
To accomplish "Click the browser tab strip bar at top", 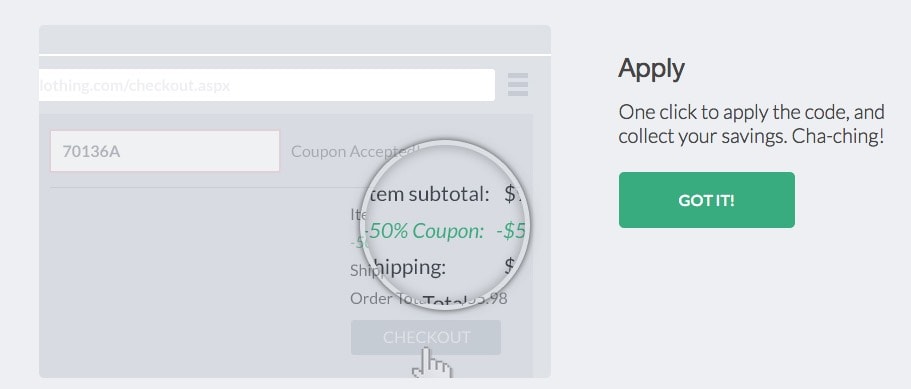I will 295,39.
